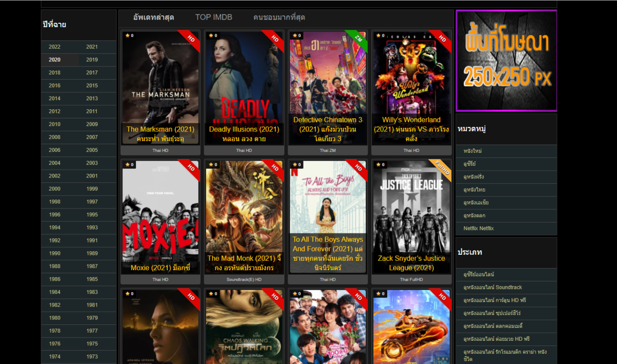Select the อัพเดทล่าสุด tab
The image size is (617, 364).
[153, 17]
